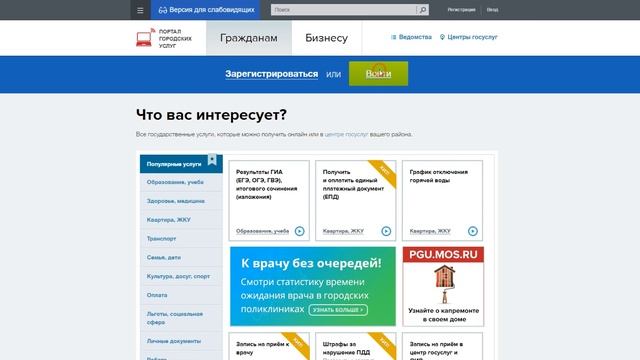Viewport: 640px width, 360px height.
Task: Open Получить и оплатить ЕПД card
Action: [356, 200]
